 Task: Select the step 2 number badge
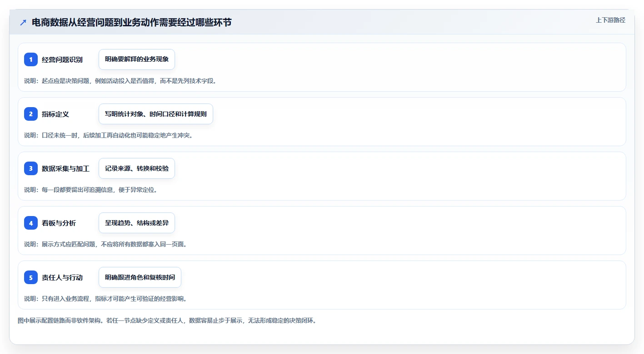(x=31, y=114)
